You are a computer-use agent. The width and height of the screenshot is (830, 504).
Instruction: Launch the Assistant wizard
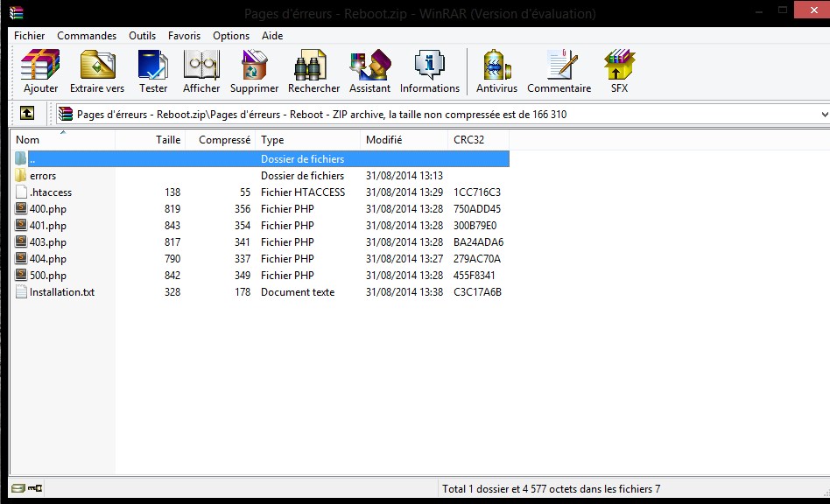click(370, 65)
